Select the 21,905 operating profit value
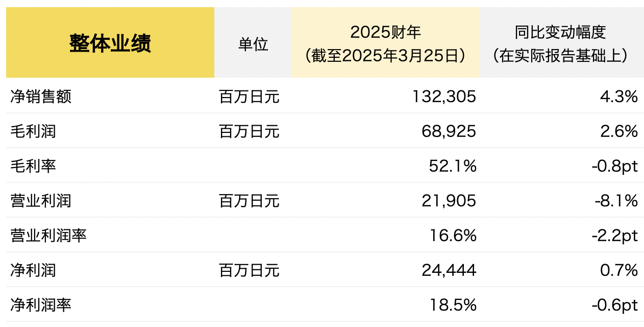The width and height of the screenshot is (644, 327). point(449,201)
